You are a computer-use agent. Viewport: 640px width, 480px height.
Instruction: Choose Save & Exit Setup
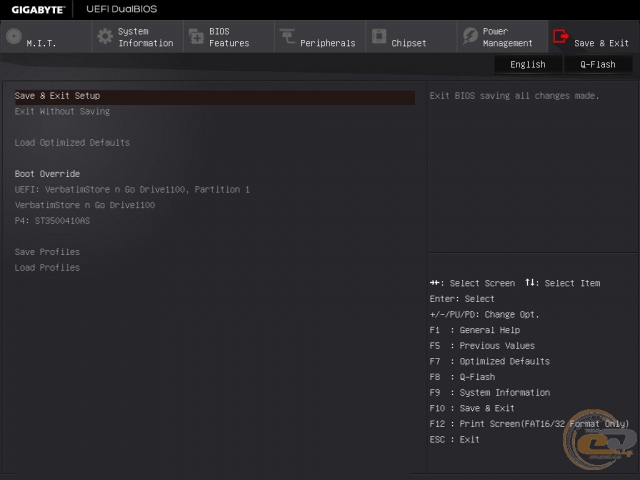point(215,96)
